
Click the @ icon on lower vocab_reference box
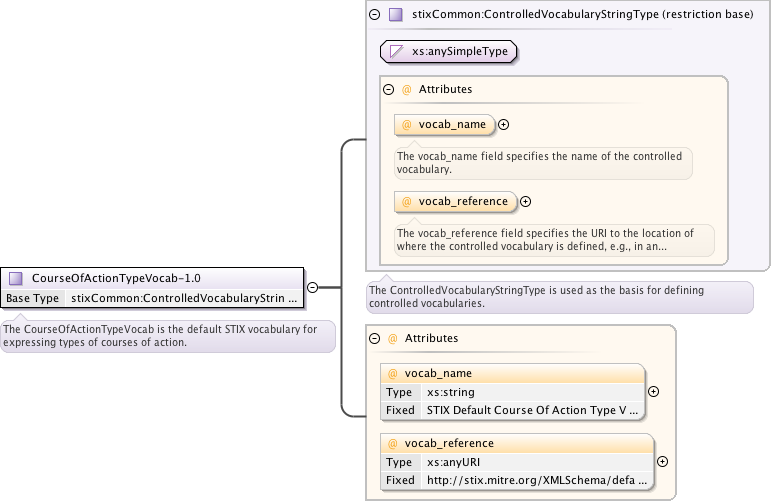[x=393, y=443]
